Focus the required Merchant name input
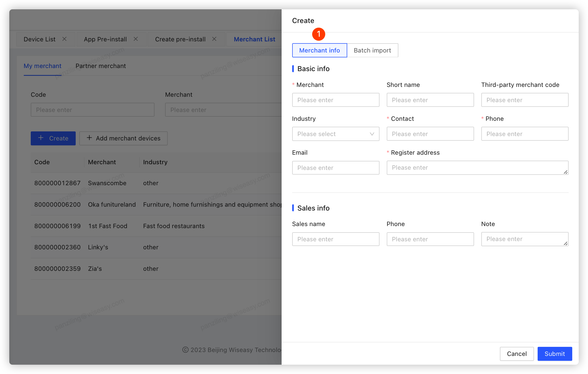Screen dimensions: 588x374 [335, 100]
